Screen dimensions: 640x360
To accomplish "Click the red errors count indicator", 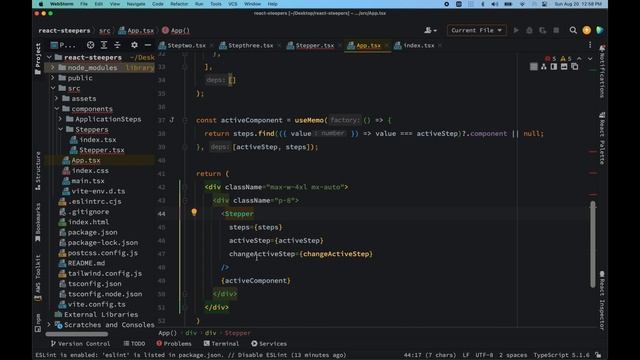I will pyautogui.click(x=551, y=58).
